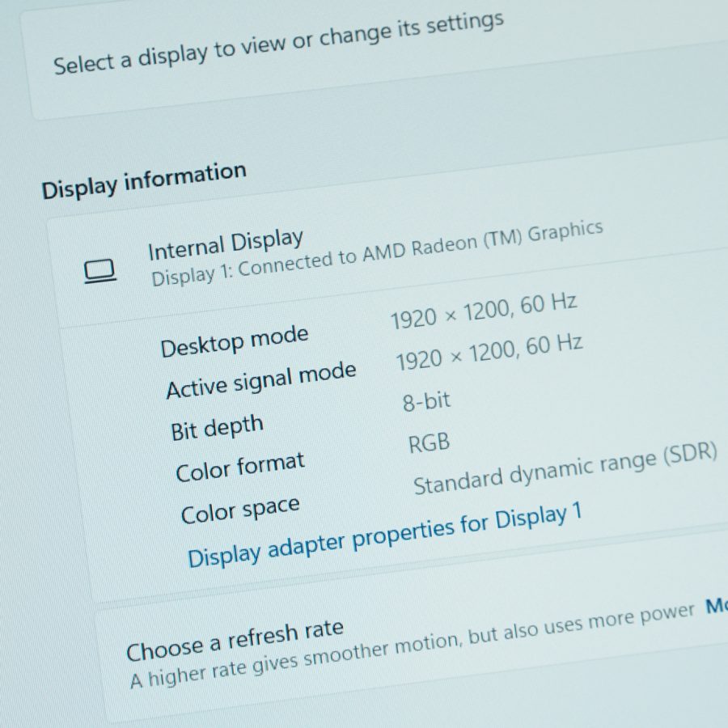Click the Desktop mode value 1920 × 1200, 60 Hz
Image resolution: width=728 pixels, height=728 pixels.
(484, 311)
